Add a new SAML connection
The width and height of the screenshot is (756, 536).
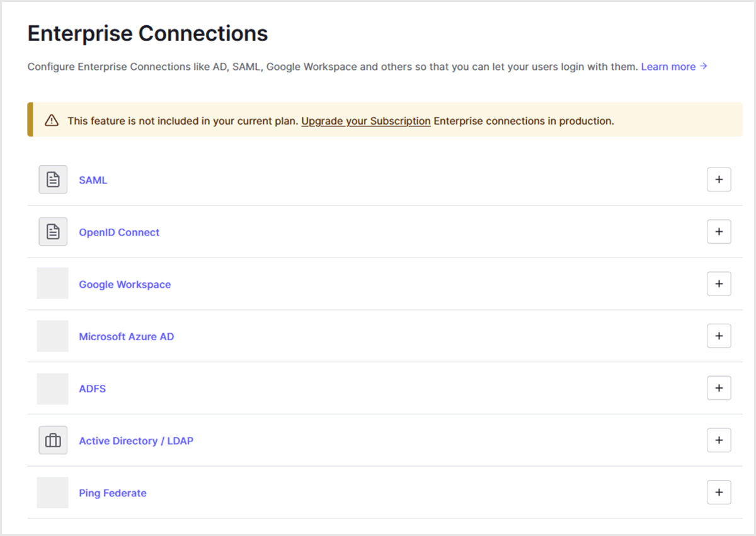(x=719, y=180)
